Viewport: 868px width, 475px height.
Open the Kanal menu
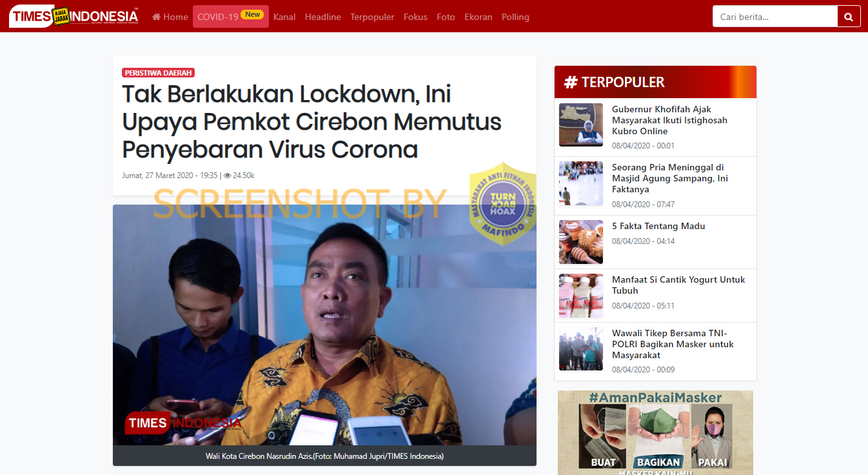click(284, 17)
